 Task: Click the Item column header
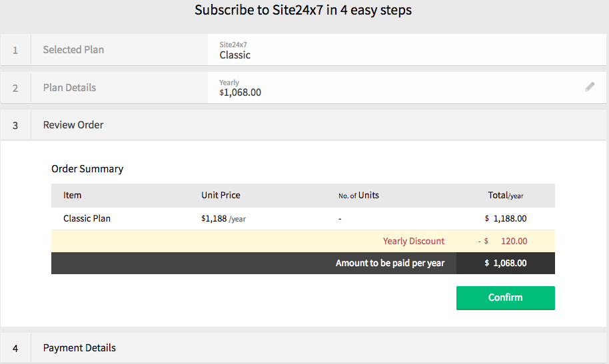click(x=73, y=195)
